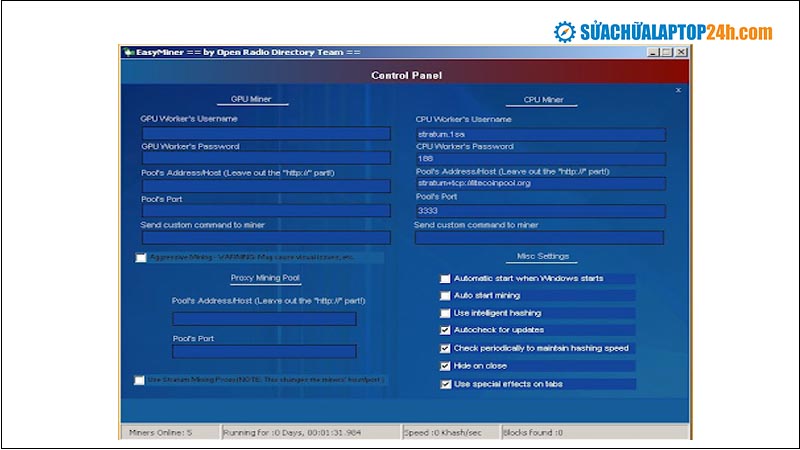
Task: Click the Proxy Mining Pool address field
Action: 264,319
